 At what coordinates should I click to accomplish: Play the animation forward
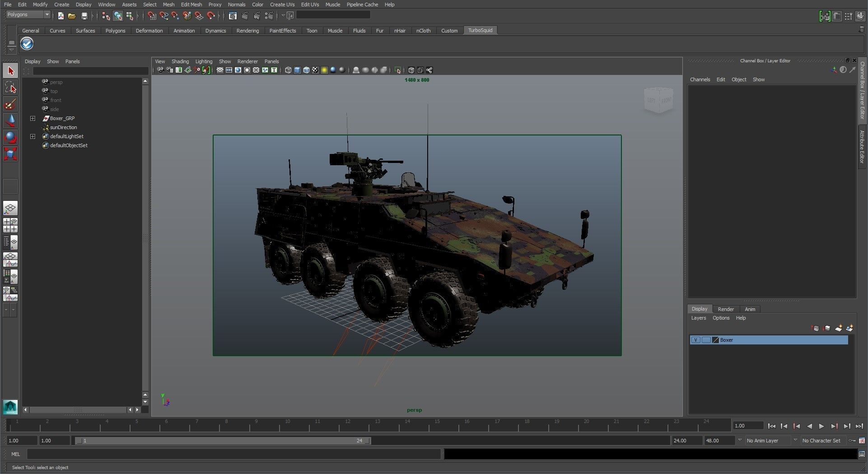tap(821, 426)
